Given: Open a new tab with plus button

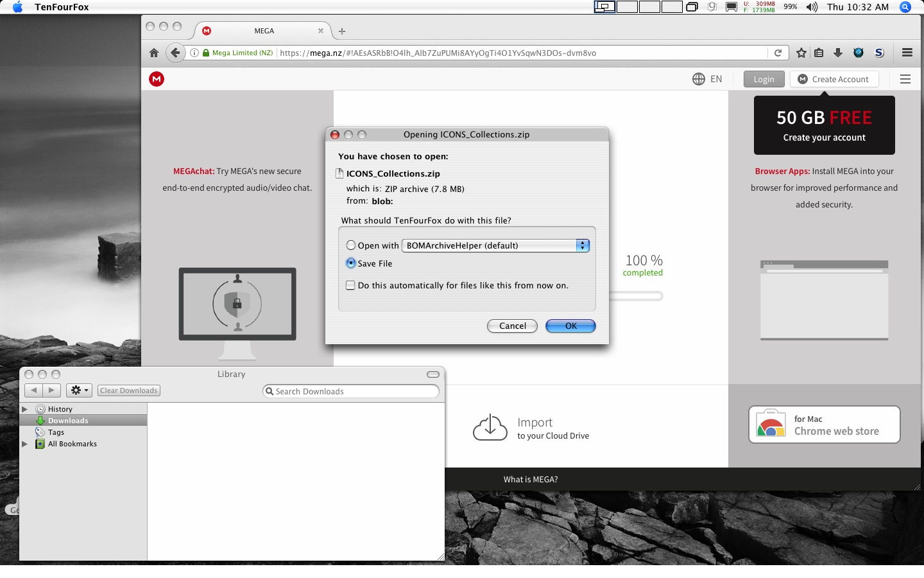Looking at the screenshot, I should [342, 31].
